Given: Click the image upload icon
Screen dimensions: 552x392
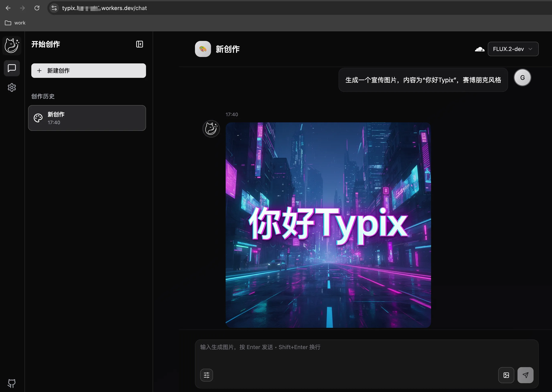Looking at the screenshot, I should coord(506,375).
